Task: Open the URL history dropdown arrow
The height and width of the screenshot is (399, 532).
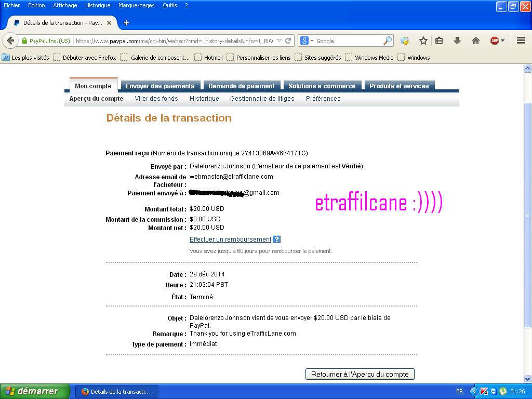Action: [x=279, y=41]
